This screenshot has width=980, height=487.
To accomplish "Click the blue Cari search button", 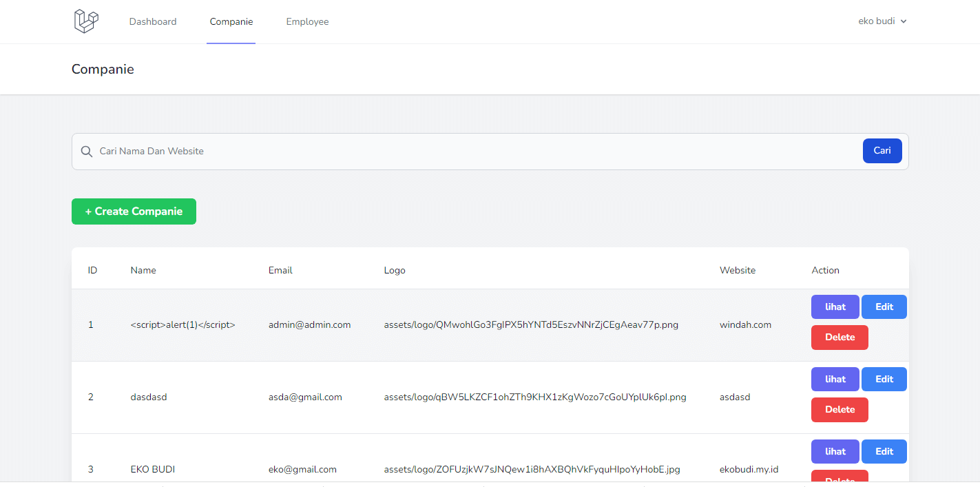I will pos(882,151).
